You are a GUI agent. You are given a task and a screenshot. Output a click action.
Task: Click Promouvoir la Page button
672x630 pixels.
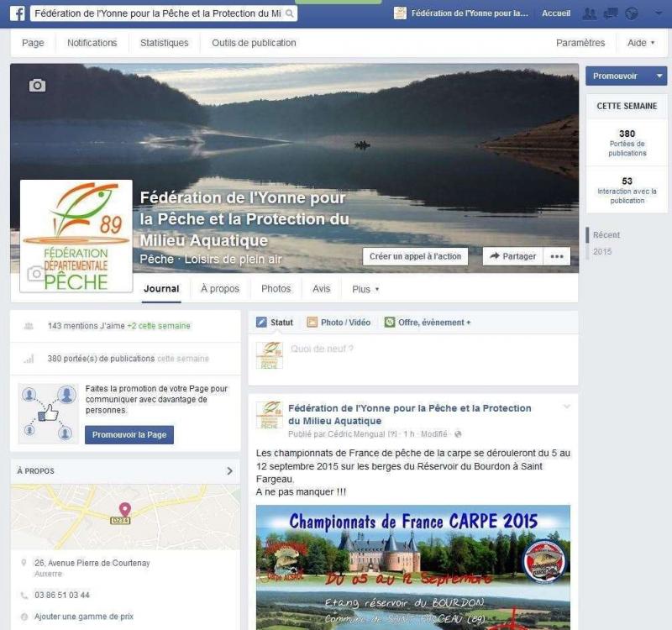[x=129, y=434]
